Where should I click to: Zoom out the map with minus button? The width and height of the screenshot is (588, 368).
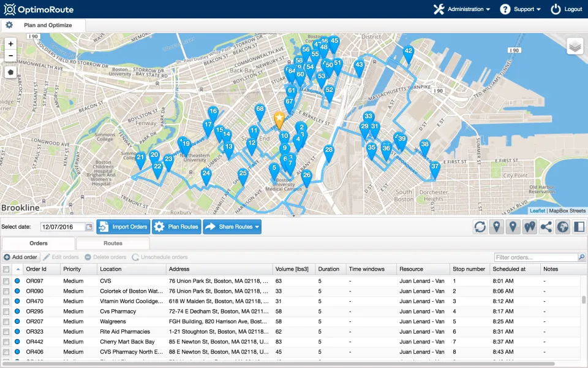pos(10,56)
